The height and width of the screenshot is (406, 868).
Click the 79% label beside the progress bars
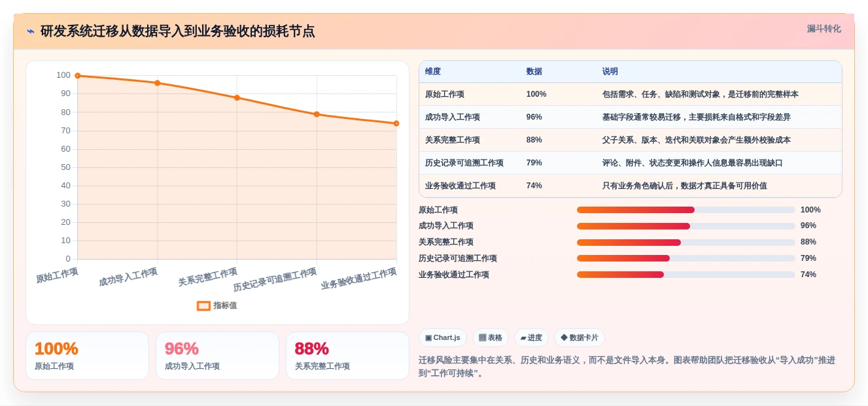[808, 258]
